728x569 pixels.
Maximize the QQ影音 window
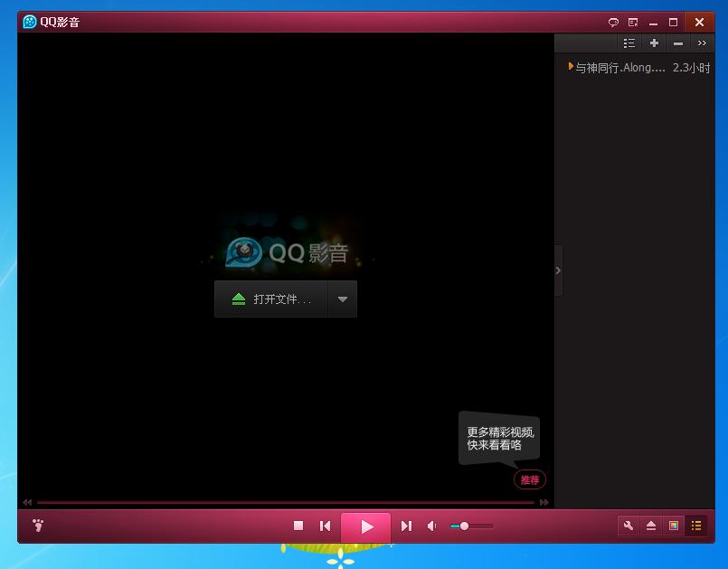673,23
